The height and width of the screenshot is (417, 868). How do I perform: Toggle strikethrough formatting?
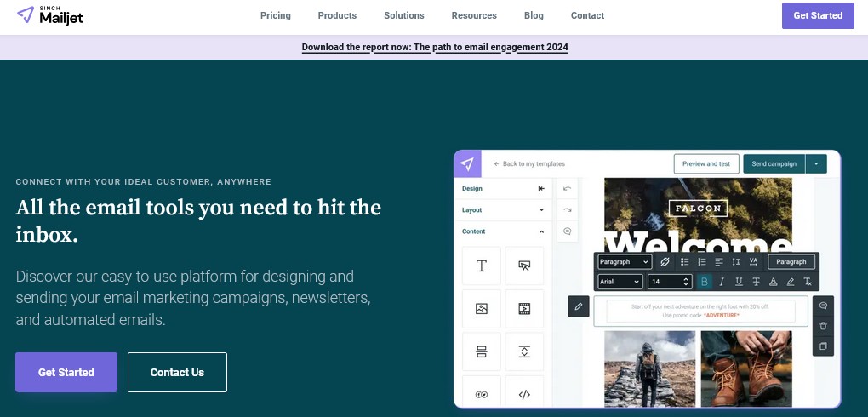pos(756,282)
